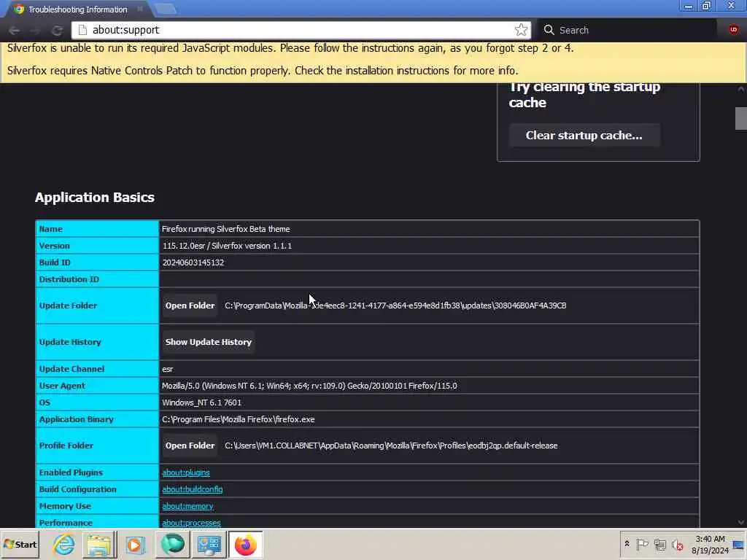Image resolution: width=747 pixels, height=560 pixels.
Task: Select the User Agent string value
Action: click(309, 386)
